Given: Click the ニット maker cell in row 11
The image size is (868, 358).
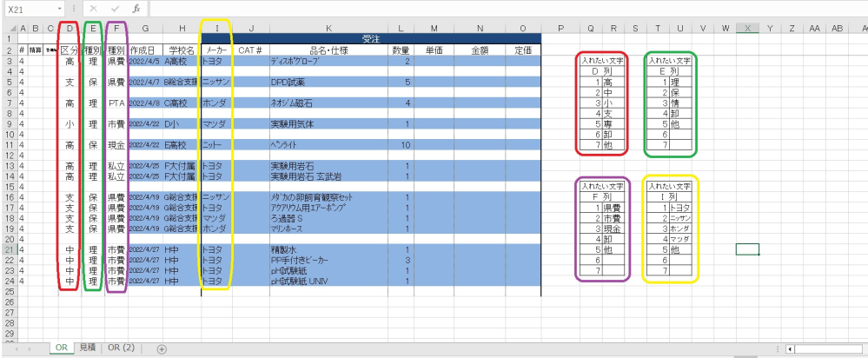Looking at the screenshot, I should [216, 145].
